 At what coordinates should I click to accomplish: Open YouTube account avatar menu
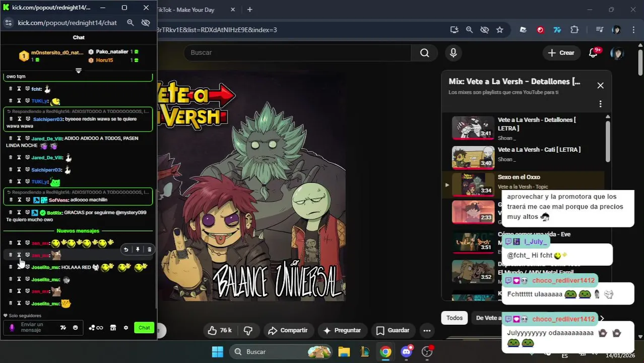click(617, 52)
